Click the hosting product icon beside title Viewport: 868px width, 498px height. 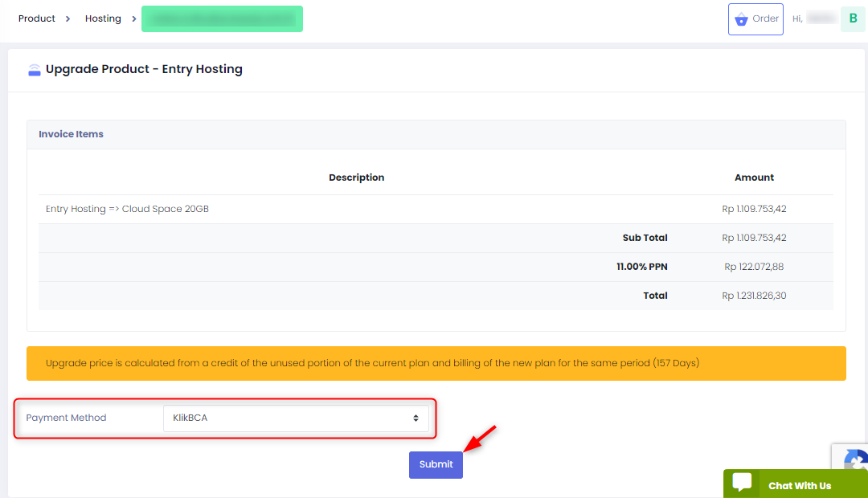[x=35, y=70]
